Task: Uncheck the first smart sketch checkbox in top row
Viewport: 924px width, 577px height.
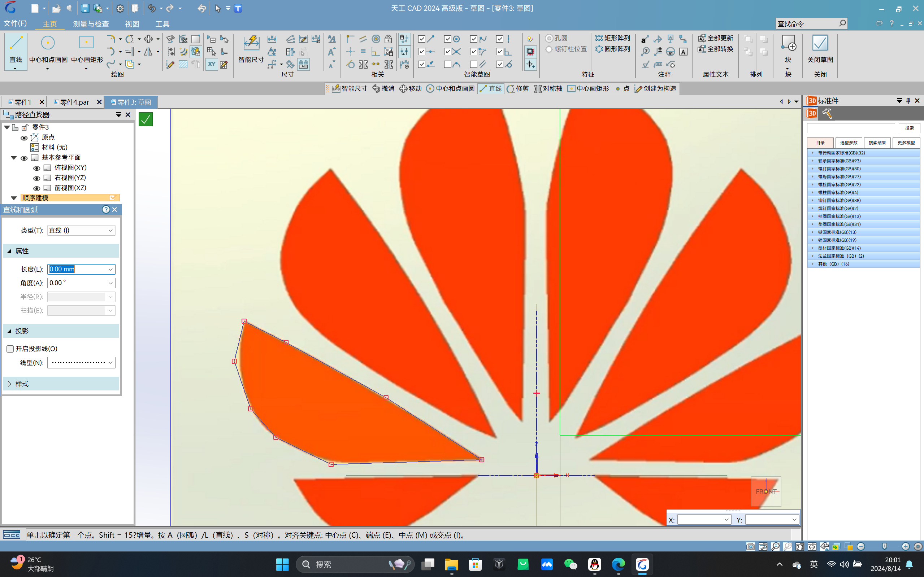Action: coord(422,39)
